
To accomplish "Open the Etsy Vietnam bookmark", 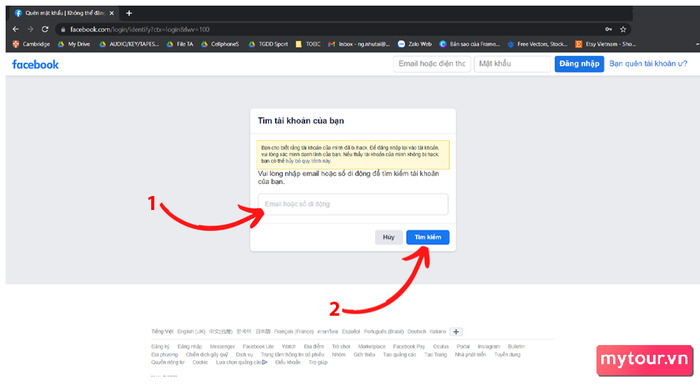I will (606, 44).
